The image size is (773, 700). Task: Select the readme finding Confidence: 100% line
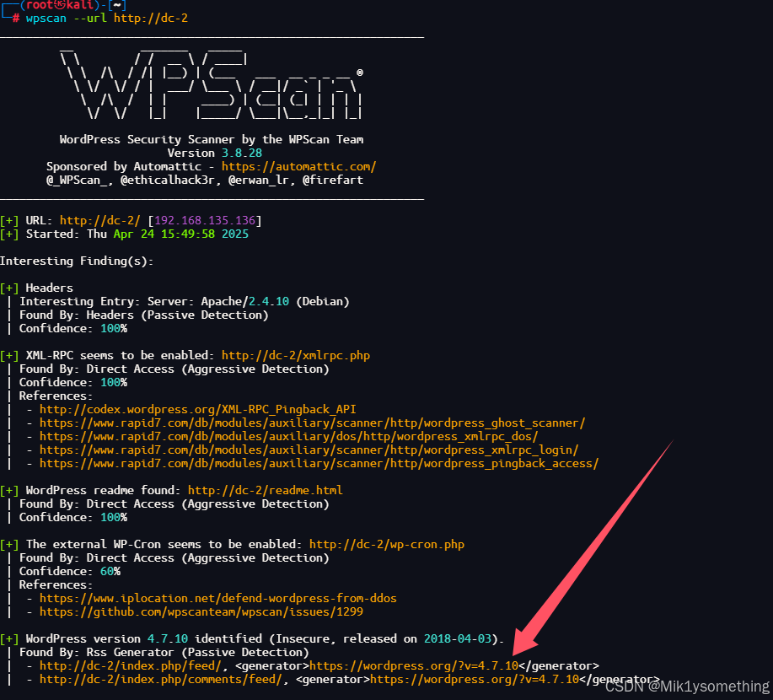tap(73, 518)
